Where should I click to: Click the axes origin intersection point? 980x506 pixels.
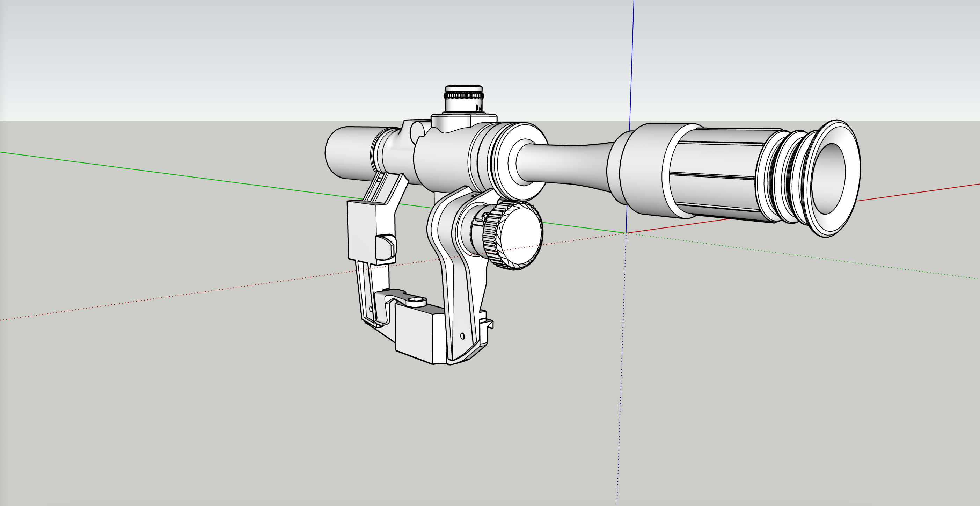[626, 233]
